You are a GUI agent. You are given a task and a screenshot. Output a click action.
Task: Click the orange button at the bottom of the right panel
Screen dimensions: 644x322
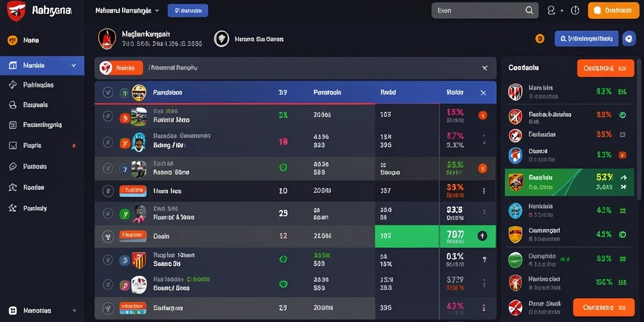[603, 307]
